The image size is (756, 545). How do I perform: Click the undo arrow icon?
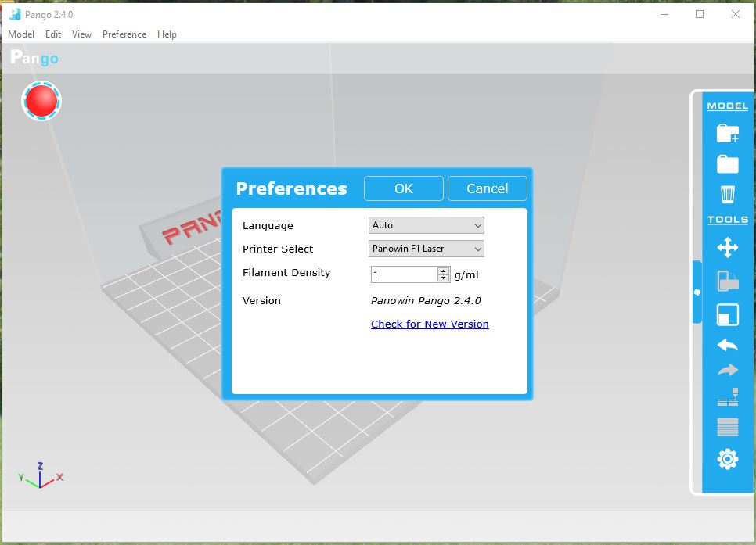pos(728,345)
